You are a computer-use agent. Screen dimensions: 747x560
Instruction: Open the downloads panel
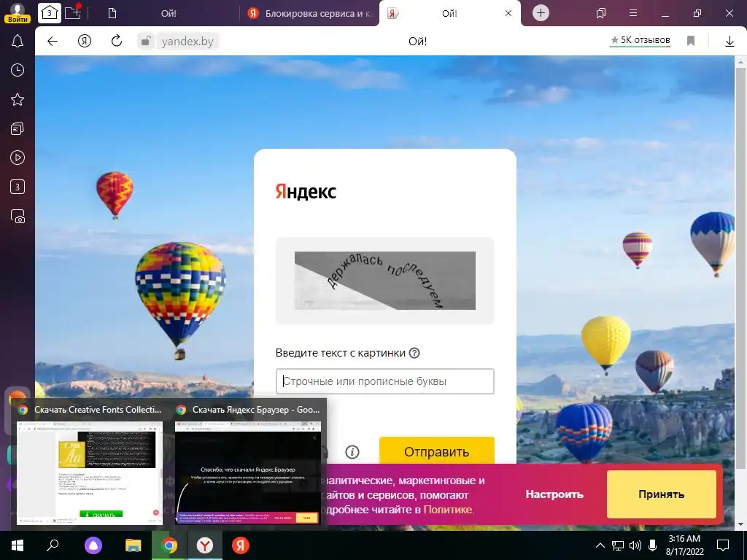coord(729,42)
